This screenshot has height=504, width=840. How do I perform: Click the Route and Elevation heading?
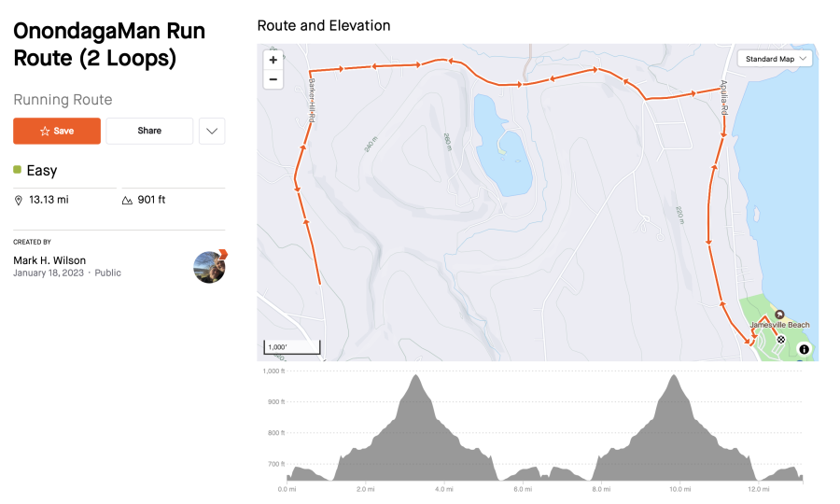[x=323, y=25]
